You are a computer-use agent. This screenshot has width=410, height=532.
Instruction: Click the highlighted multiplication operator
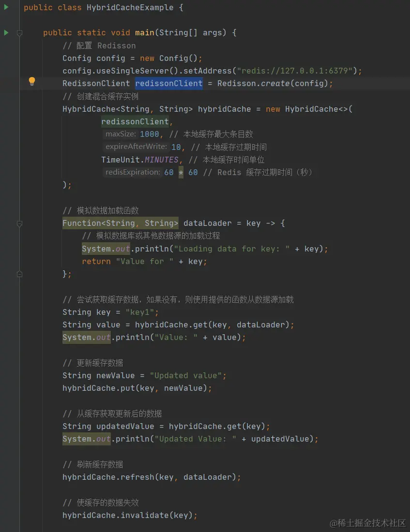181,173
